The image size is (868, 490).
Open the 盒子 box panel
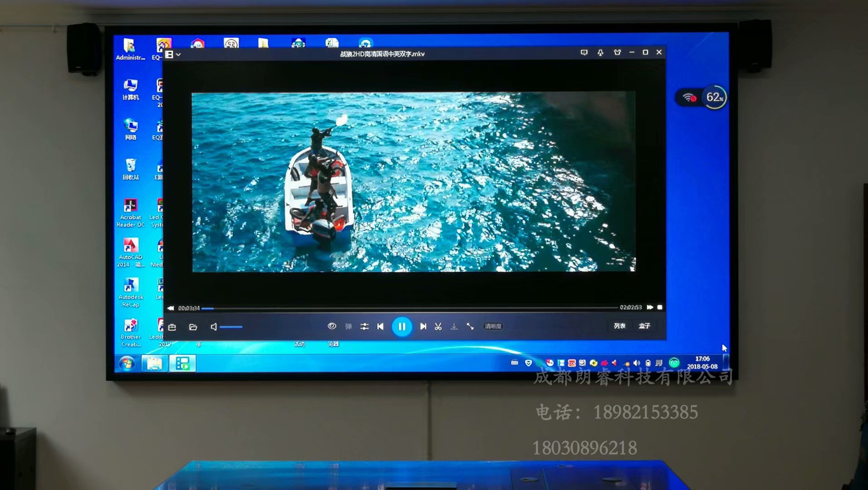[644, 326]
